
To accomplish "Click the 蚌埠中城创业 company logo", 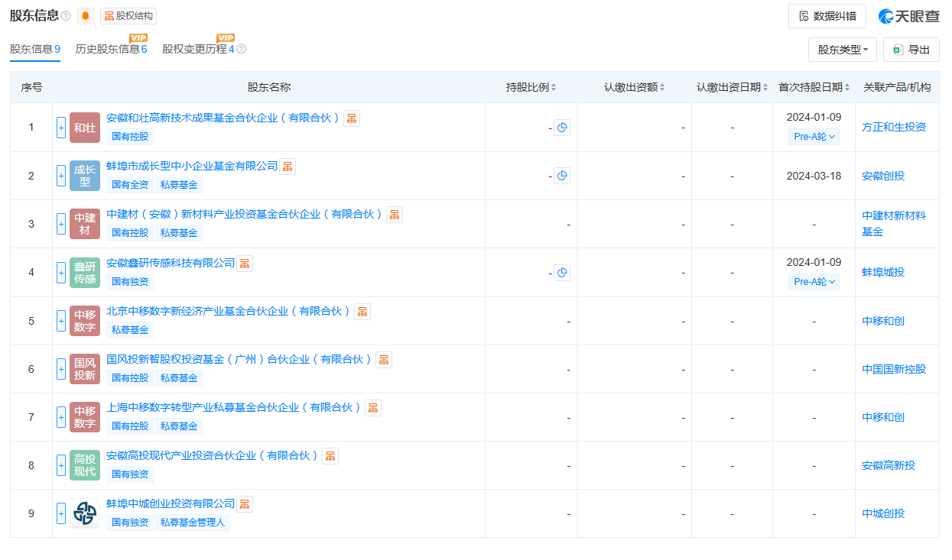I will point(85,513).
